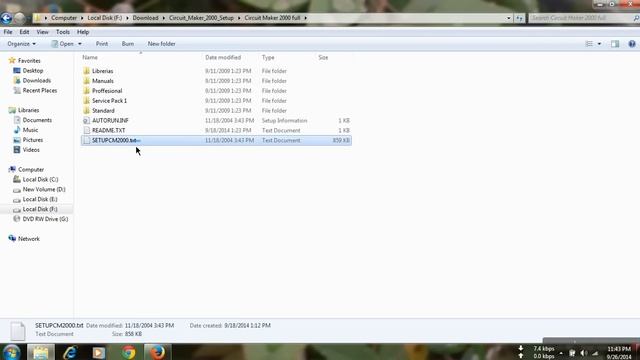Open the Documents library

[x=37, y=120]
